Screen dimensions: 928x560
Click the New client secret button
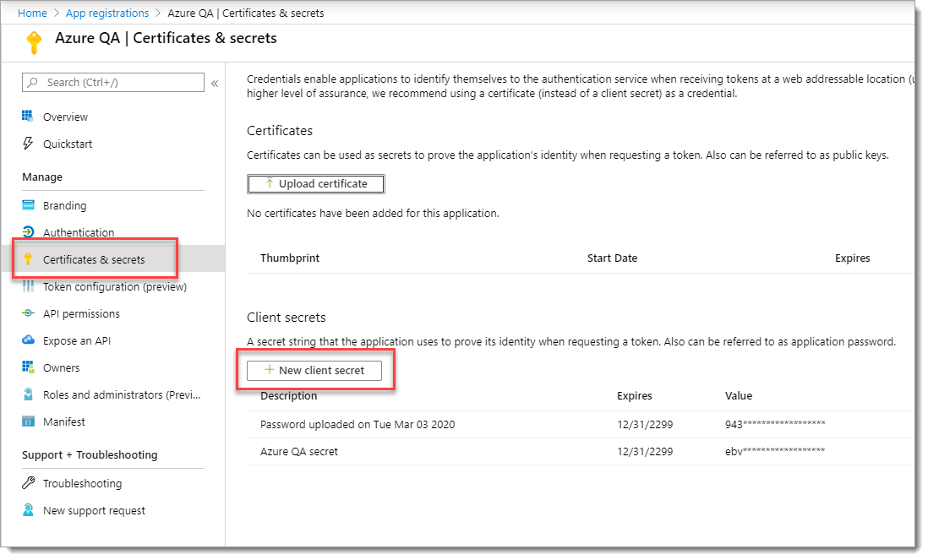coord(314,370)
